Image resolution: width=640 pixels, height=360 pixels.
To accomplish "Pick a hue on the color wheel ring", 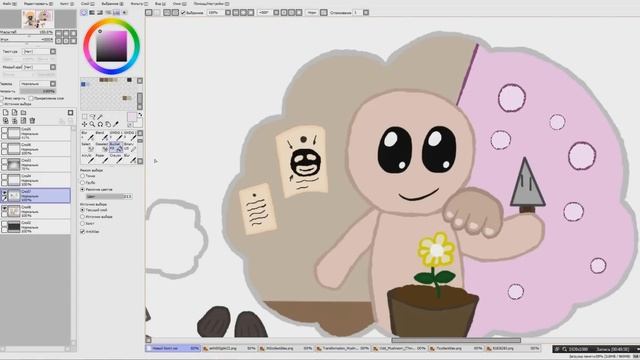I will coord(111,21).
